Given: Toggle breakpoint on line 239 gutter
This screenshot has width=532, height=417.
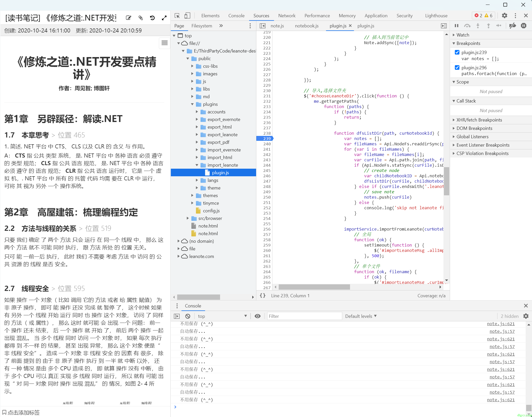Looking at the screenshot, I should (265, 138).
